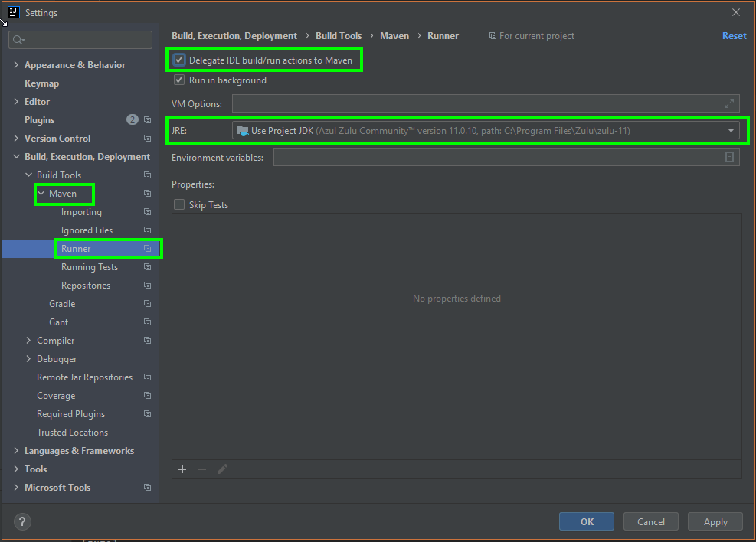Image resolution: width=756 pixels, height=542 pixels.
Task: Click the remove property minus icon
Action: point(202,469)
